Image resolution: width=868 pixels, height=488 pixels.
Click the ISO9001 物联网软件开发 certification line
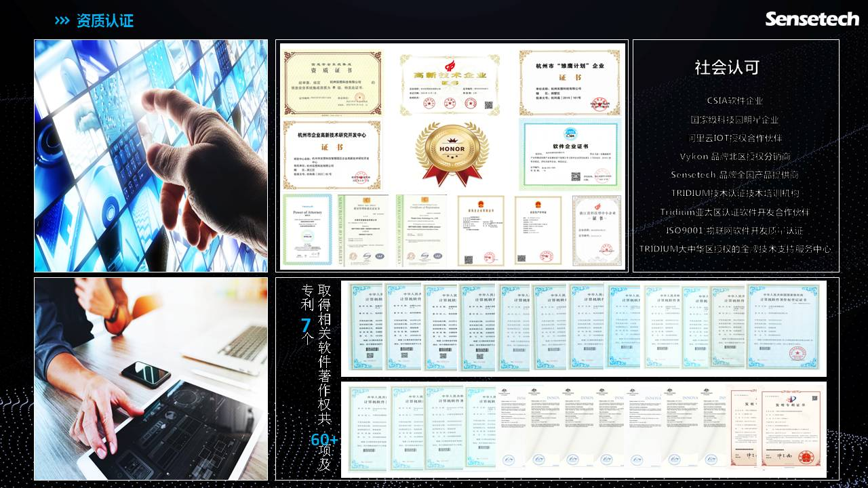(735, 230)
